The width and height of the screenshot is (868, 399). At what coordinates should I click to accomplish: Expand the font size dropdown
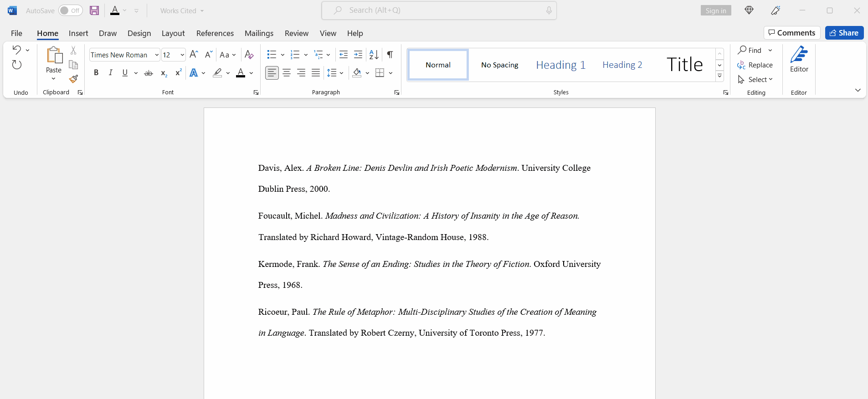182,55
